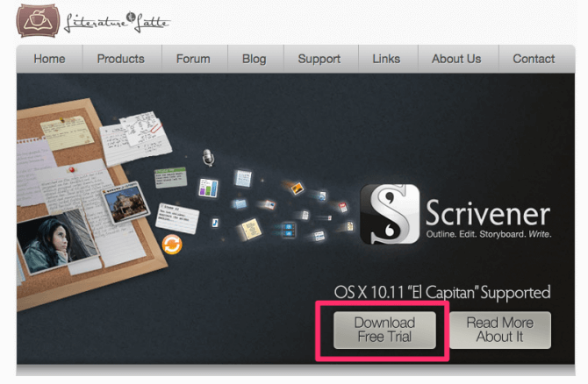Click the Read More About It button
Image resolution: width=588 pixels, height=384 pixels.
click(500, 330)
